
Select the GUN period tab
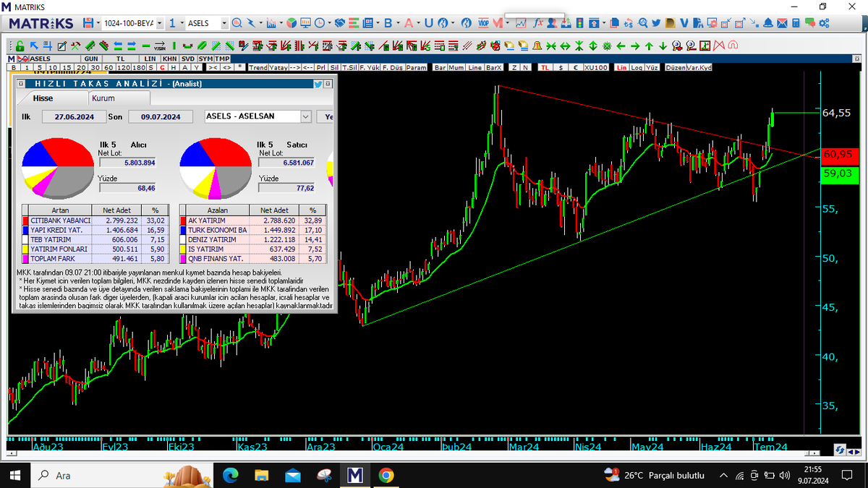tap(91, 59)
